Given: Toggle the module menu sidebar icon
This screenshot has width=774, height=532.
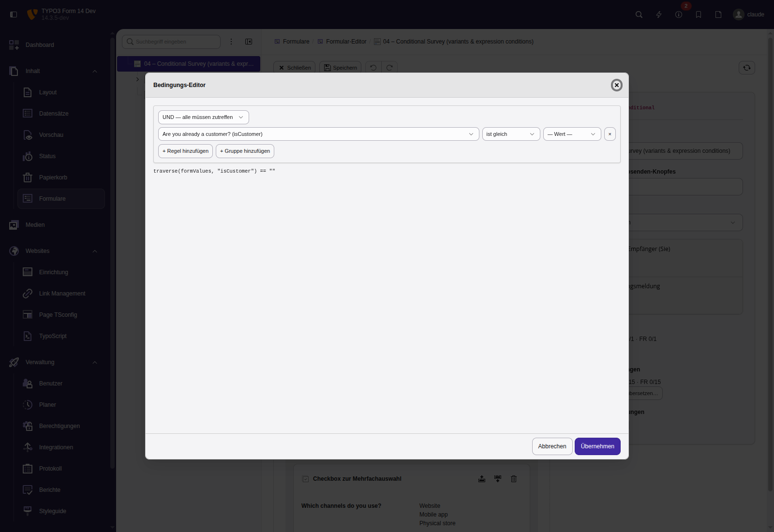Looking at the screenshot, I should (x=14, y=15).
